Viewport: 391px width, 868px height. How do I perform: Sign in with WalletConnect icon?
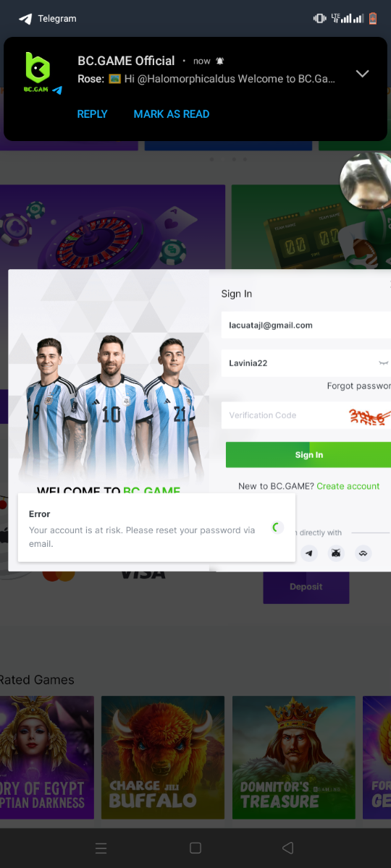(363, 553)
